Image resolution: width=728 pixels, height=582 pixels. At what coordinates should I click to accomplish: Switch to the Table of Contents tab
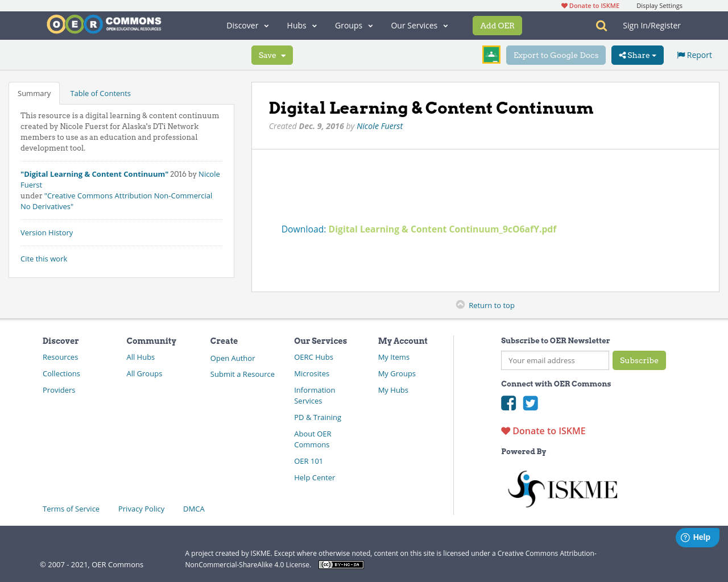coord(100,93)
